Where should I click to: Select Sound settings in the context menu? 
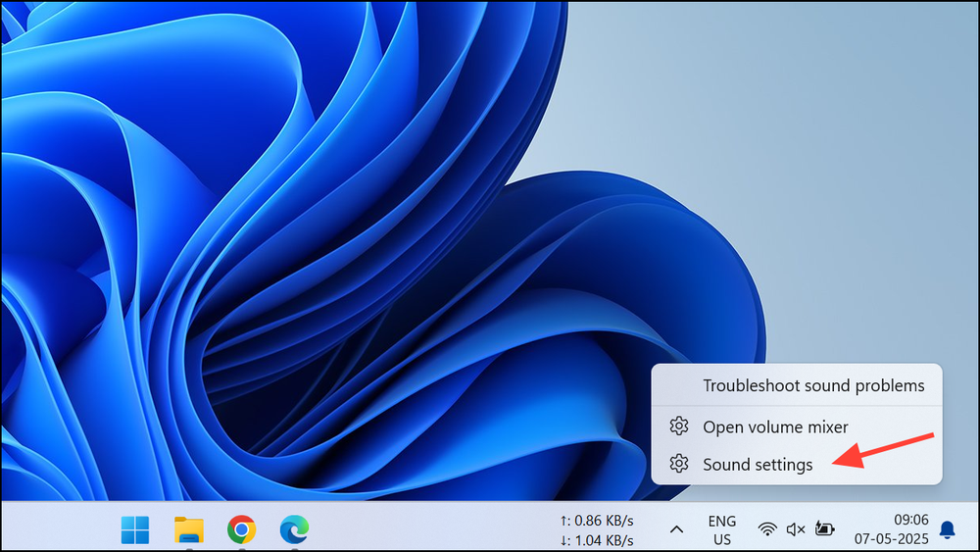coord(757,465)
